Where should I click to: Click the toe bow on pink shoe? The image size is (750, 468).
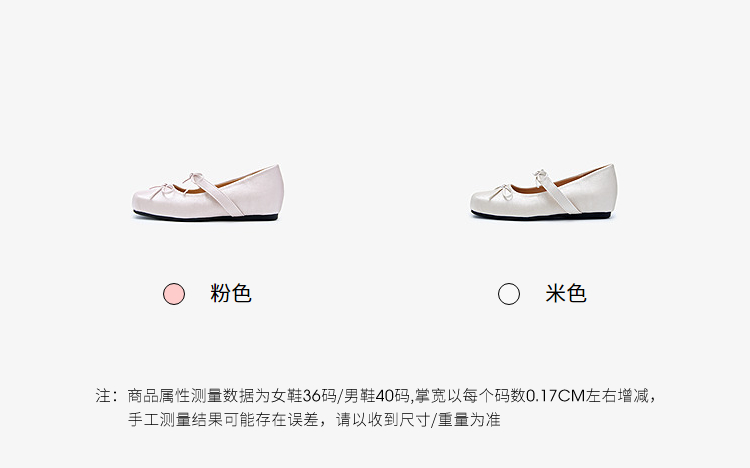tap(164, 190)
